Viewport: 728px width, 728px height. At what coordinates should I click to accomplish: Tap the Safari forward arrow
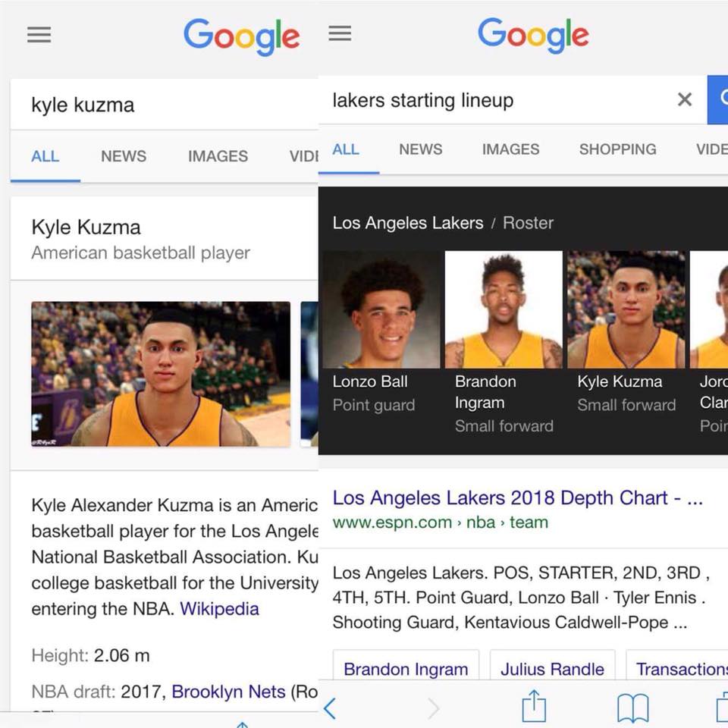click(434, 708)
